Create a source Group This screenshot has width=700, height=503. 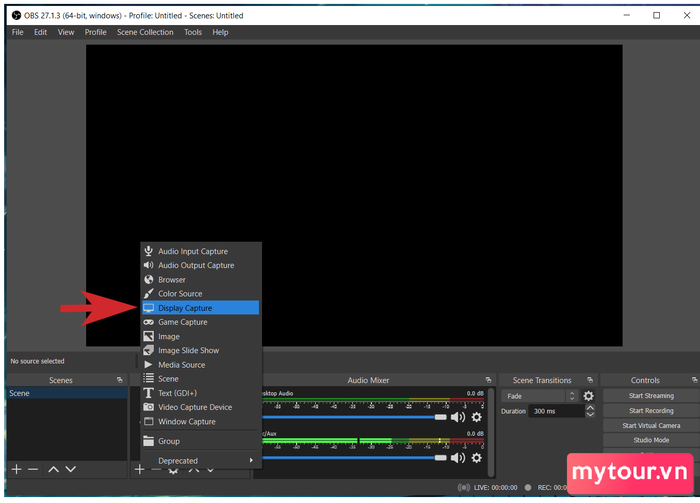200,441
